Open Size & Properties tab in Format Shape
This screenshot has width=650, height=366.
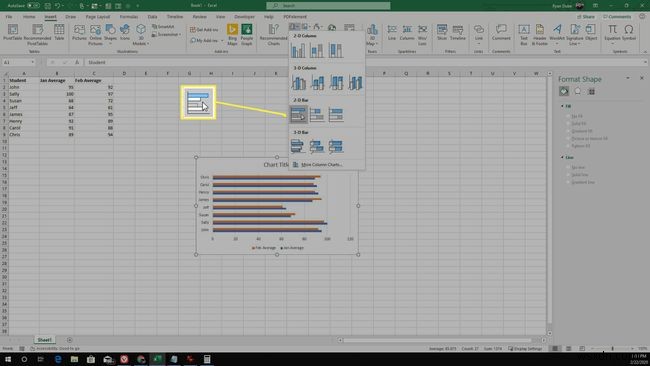click(592, 91)
